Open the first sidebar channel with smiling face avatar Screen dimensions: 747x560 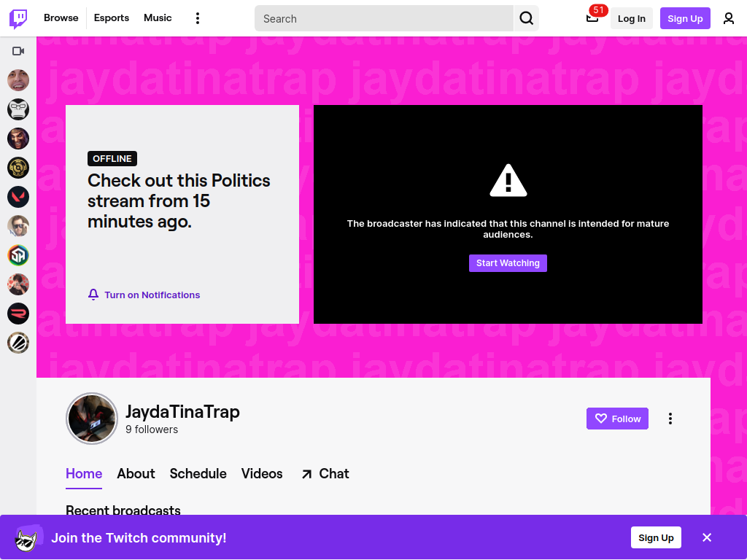click(x=18, y=80)
